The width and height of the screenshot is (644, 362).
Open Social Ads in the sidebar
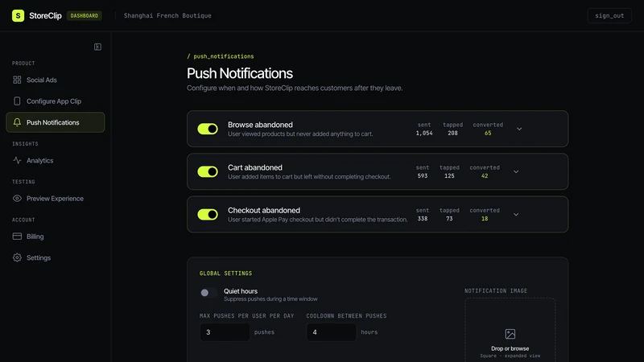[x=56, y=80]
